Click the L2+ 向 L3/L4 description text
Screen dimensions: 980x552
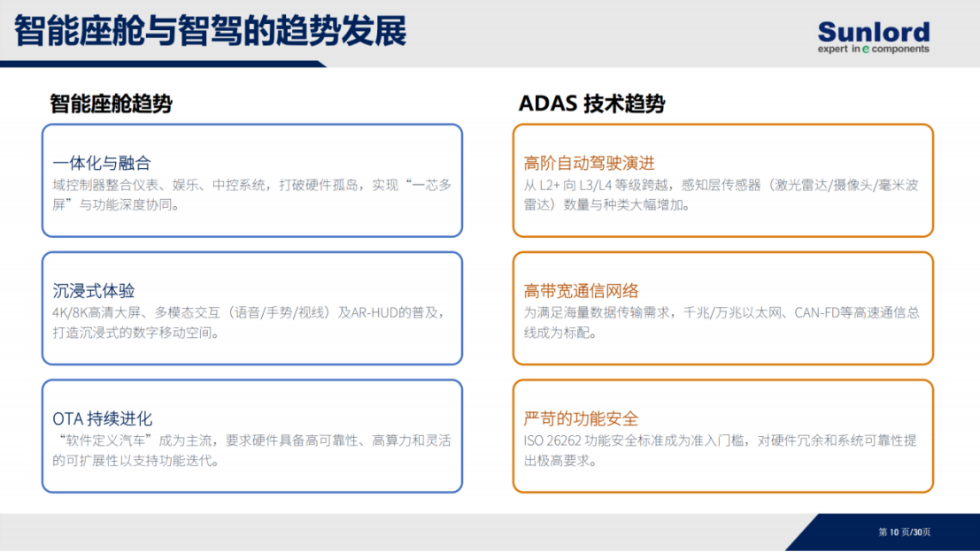pos(721,195)
